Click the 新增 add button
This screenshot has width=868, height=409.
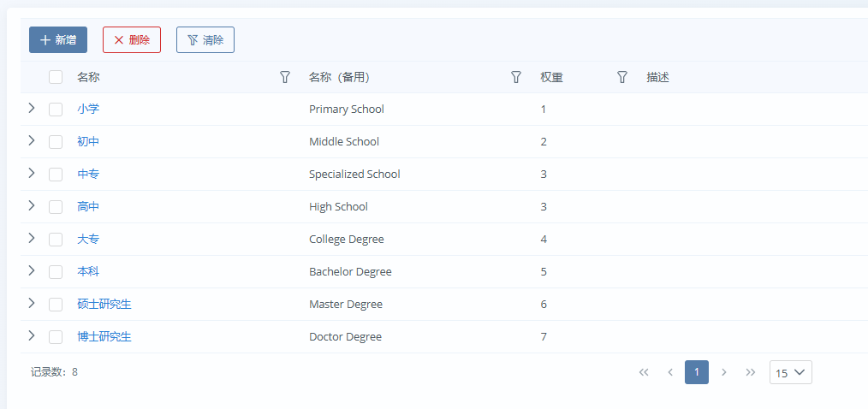coord(58,39)
